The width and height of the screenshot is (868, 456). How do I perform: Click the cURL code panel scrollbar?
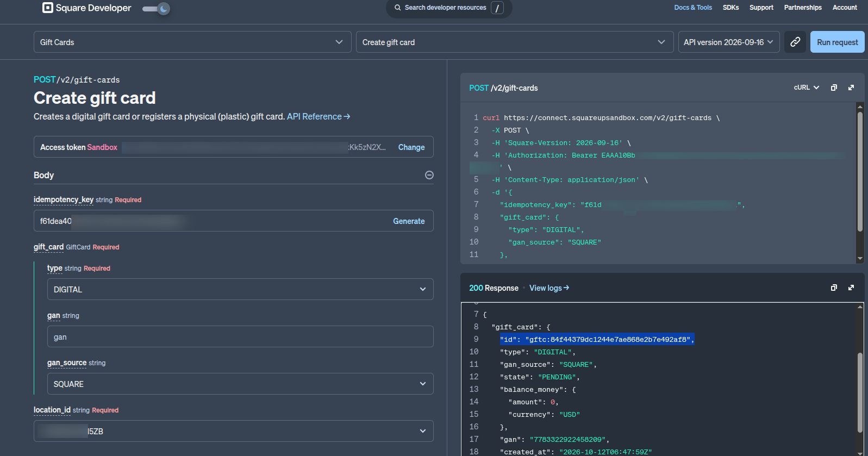pyautogui.click(x=860, y=172)
